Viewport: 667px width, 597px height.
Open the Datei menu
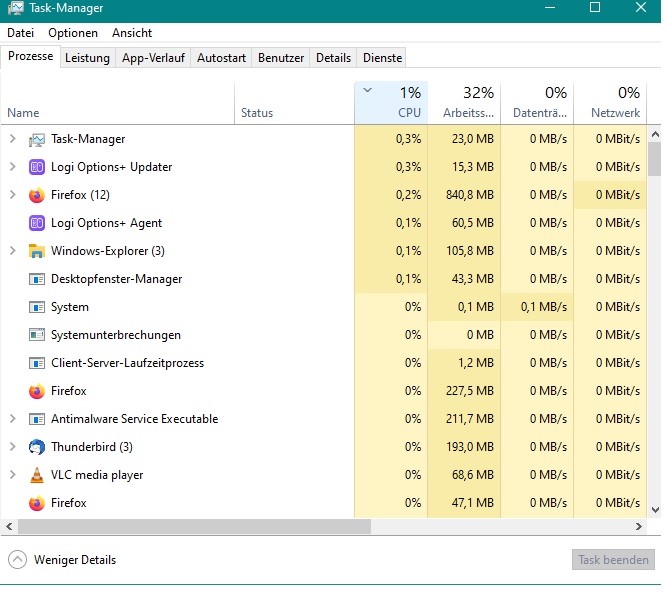pyautogui.click(x=20, y=33)
